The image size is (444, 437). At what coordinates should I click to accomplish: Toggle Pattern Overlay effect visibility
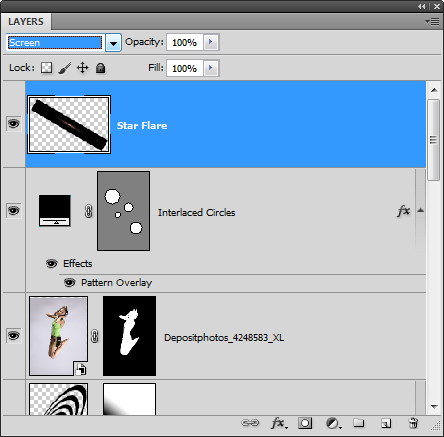[69, 283]
